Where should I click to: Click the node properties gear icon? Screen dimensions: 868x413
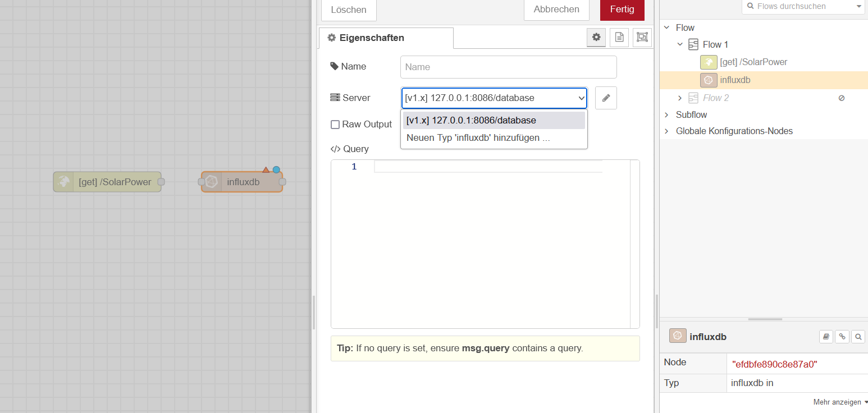tap(596, 38)
